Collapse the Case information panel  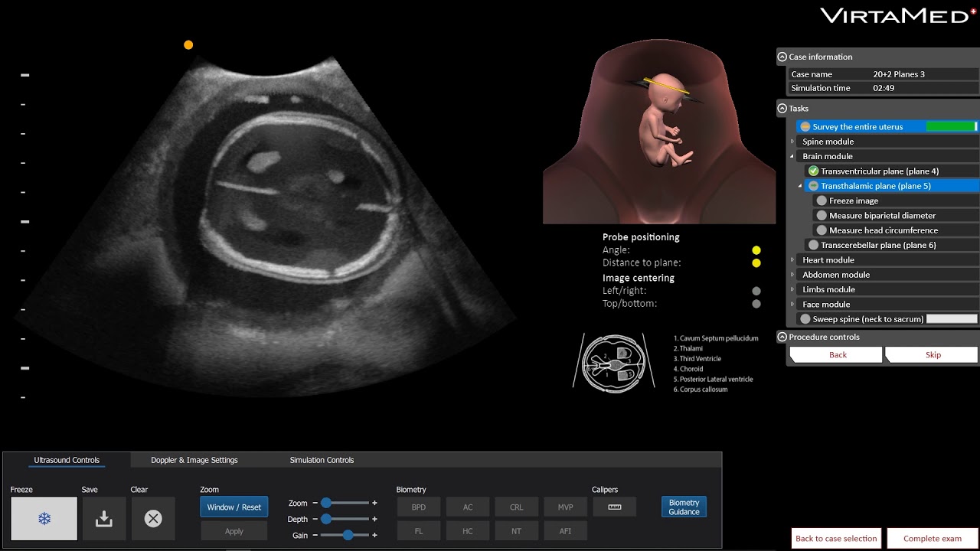(782, 57)
